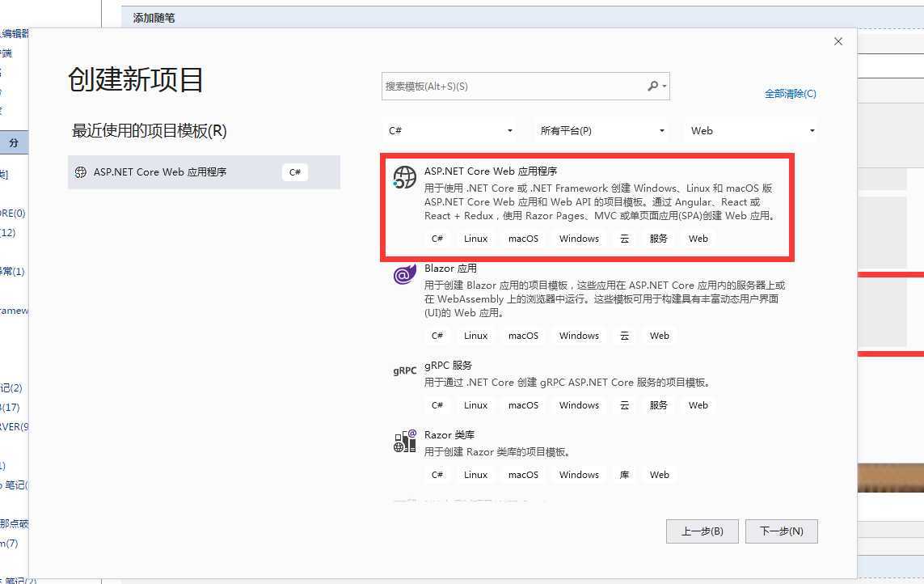This screenshot has width=924, height=584.
Task: Click the Linux tag under ASP.NET Core Web 应用程序
Action: click(475, 238)
